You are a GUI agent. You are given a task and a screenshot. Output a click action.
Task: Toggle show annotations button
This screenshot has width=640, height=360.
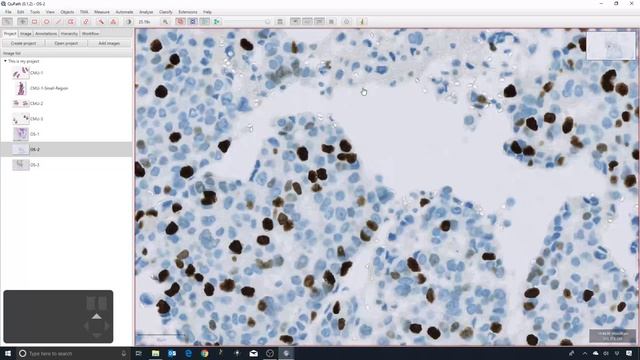[x=180, y=21]
